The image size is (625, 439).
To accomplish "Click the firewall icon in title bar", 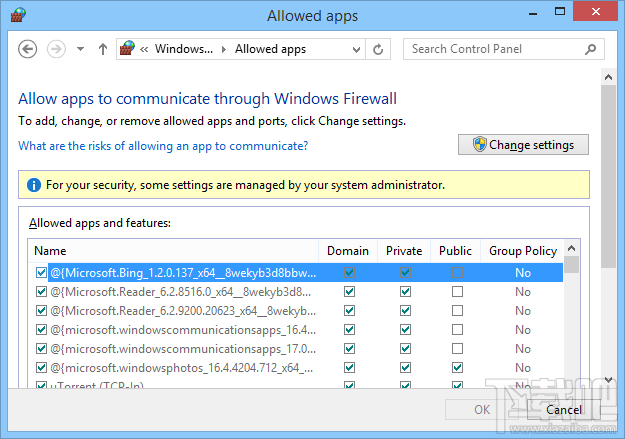I will (x=18, y=15).
